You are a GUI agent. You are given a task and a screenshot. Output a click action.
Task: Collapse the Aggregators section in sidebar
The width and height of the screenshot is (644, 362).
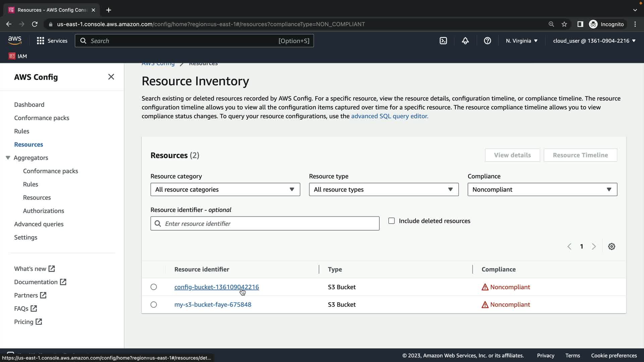pos(8,158)
